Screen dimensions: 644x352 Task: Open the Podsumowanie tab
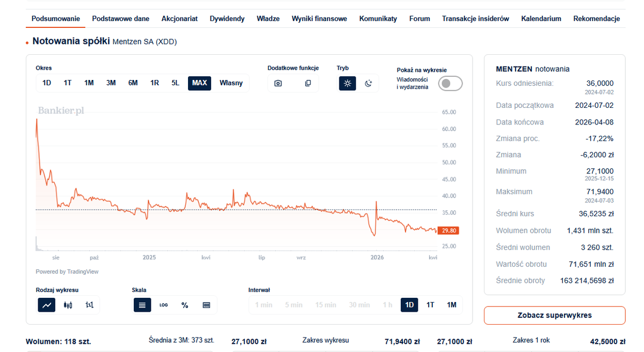[56, 18]
